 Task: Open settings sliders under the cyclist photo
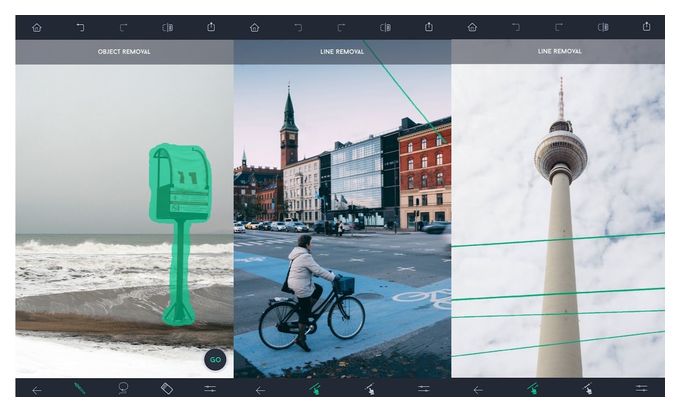pos(424,389)
